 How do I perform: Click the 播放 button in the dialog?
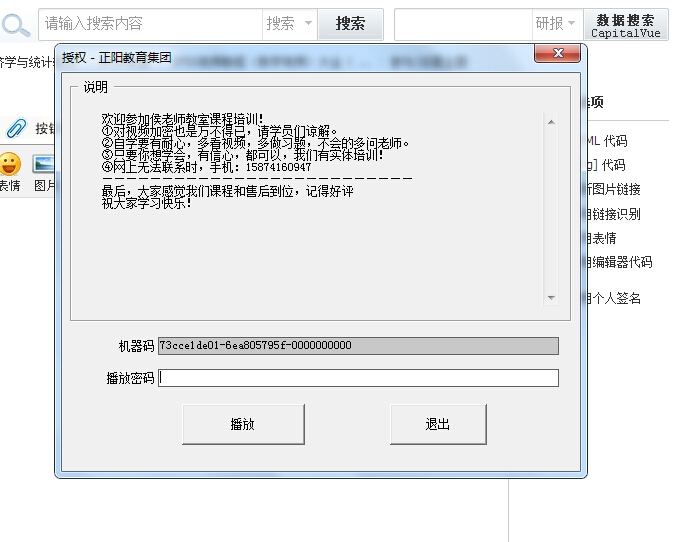243,424
